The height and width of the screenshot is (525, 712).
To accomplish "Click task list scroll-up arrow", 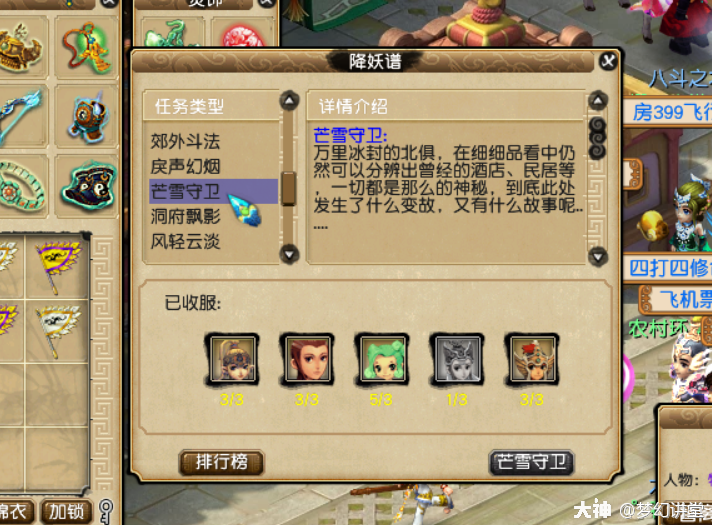I will click(289, 100).
